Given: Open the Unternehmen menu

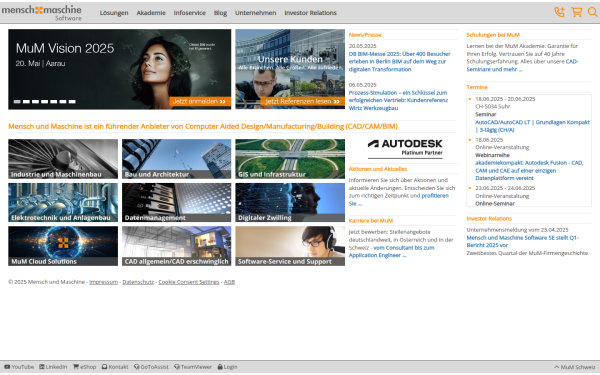Looking at the screenshot, I should click(256, 13).
